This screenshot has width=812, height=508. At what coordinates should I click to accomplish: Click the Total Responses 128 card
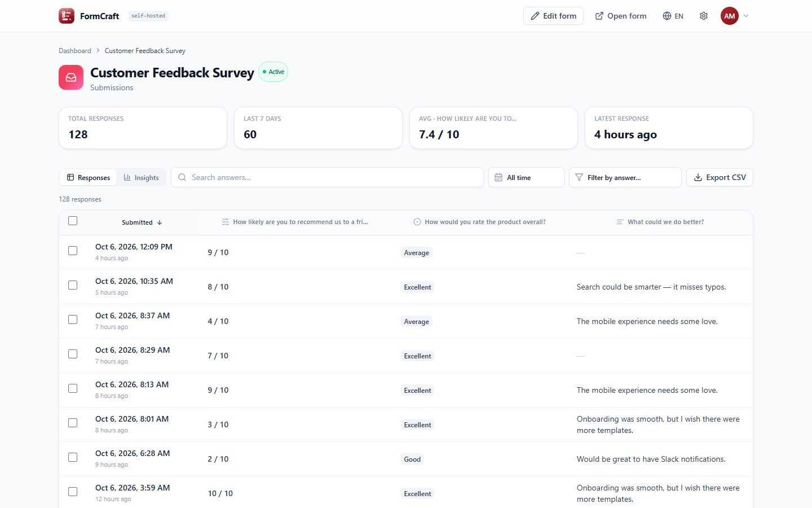click(x=143, y=128)
